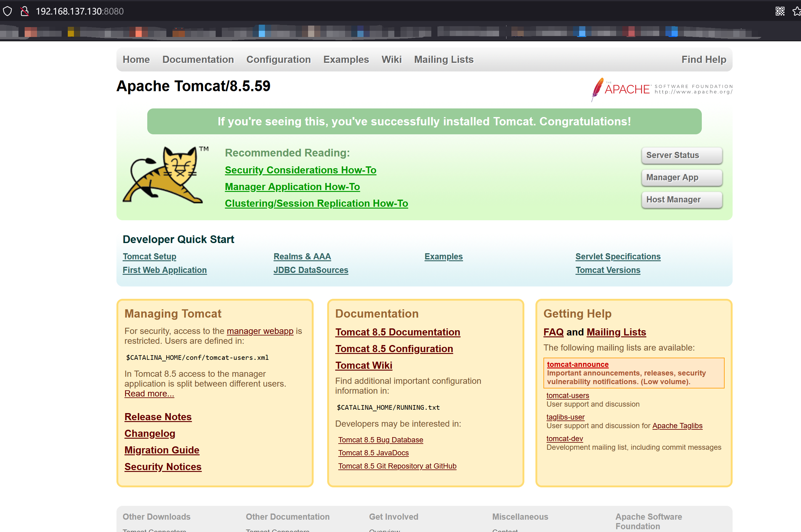Click the Read more... link
Viewport: 801px width, 532px height.
click(x=149, y=394)
